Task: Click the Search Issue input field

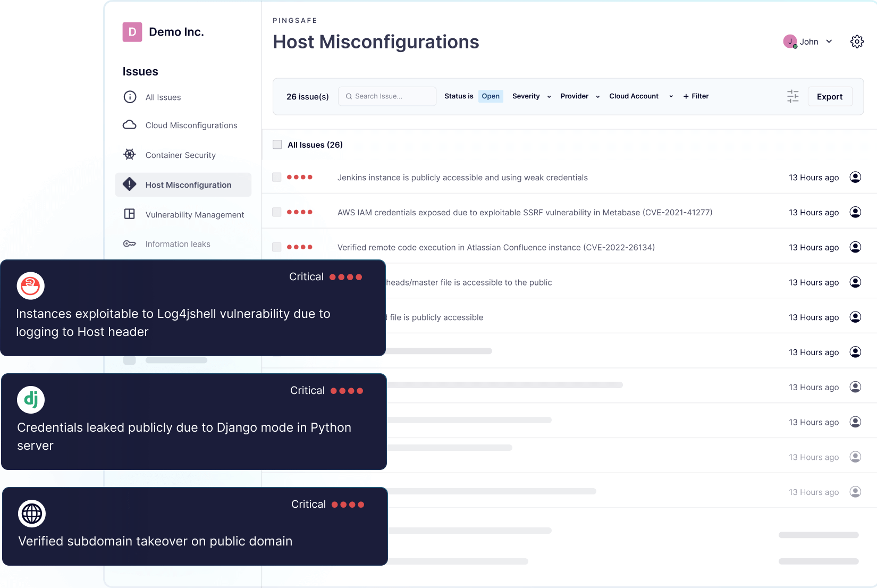Action: tap(388, 96)
